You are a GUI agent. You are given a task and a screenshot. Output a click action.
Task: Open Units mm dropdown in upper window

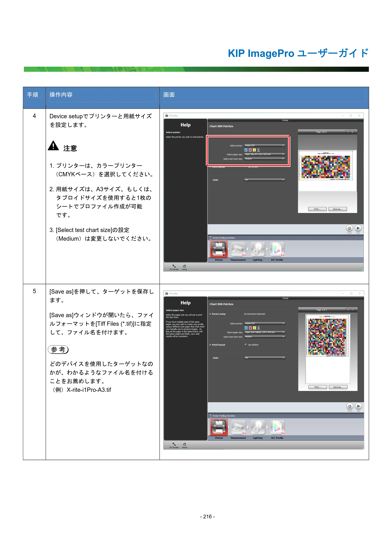(x=265, y=180)
